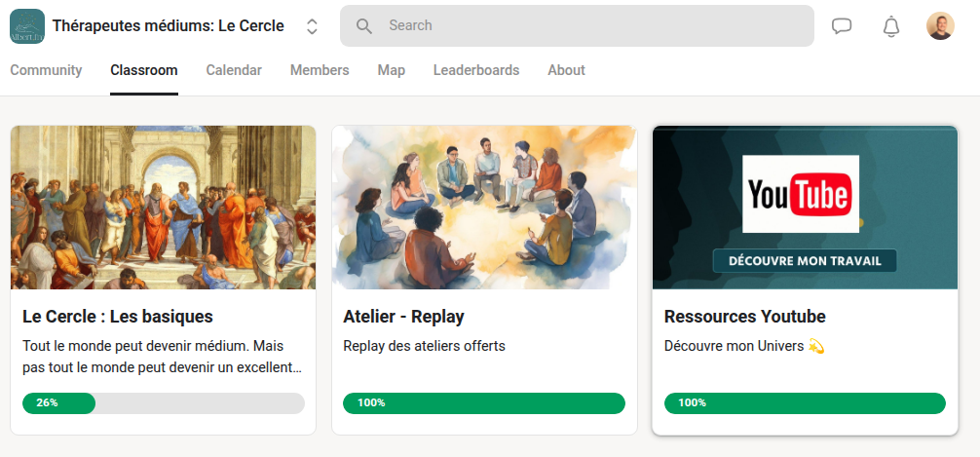980x457 pixels.
Task: Click the YouTube resources thumbnail
Action: point(805,208)
